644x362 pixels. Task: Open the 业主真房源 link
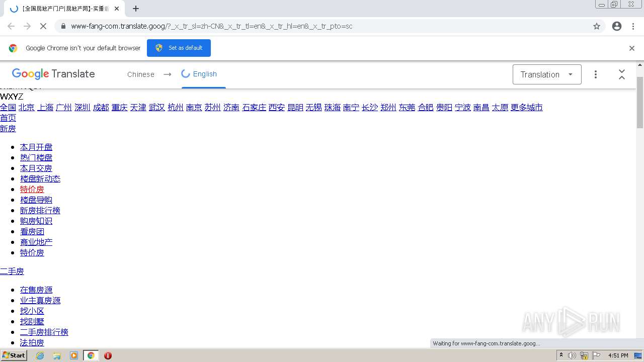click(40, 300)
